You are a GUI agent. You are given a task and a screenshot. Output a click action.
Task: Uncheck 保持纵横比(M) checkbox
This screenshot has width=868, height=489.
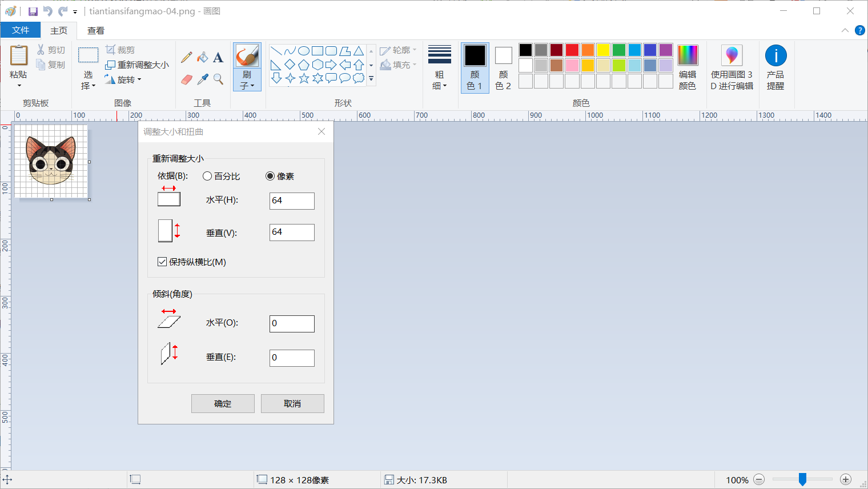(162, 262)
